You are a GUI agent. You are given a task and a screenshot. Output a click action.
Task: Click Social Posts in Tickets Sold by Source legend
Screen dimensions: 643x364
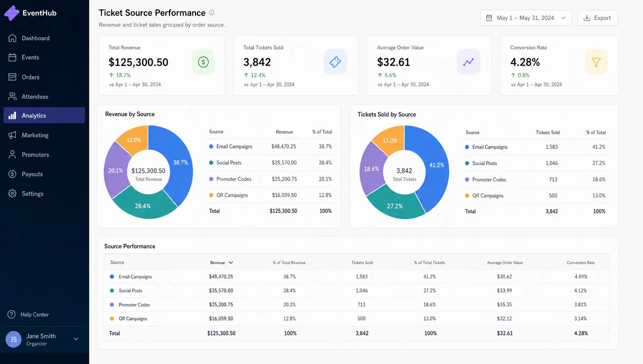(484, 163)
